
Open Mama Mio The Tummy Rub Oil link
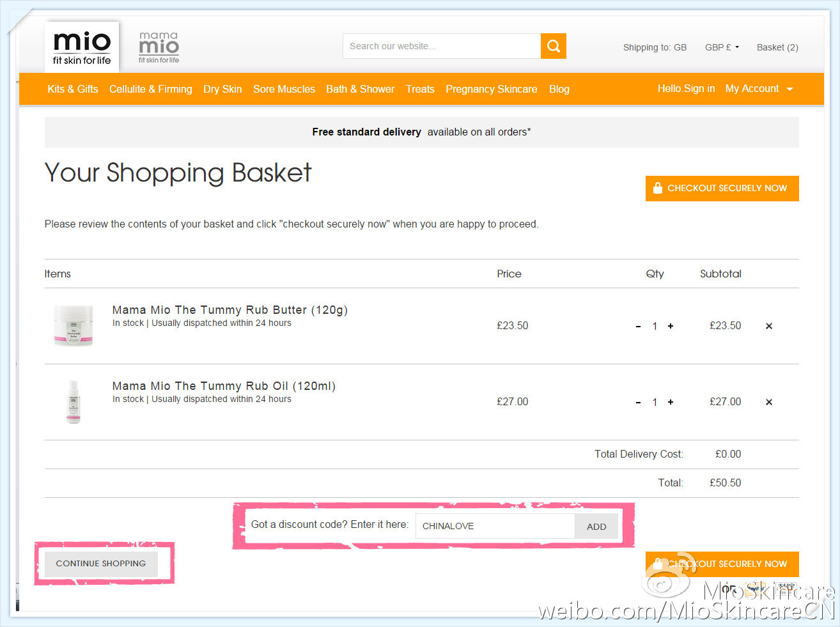[x=224, y=386]
